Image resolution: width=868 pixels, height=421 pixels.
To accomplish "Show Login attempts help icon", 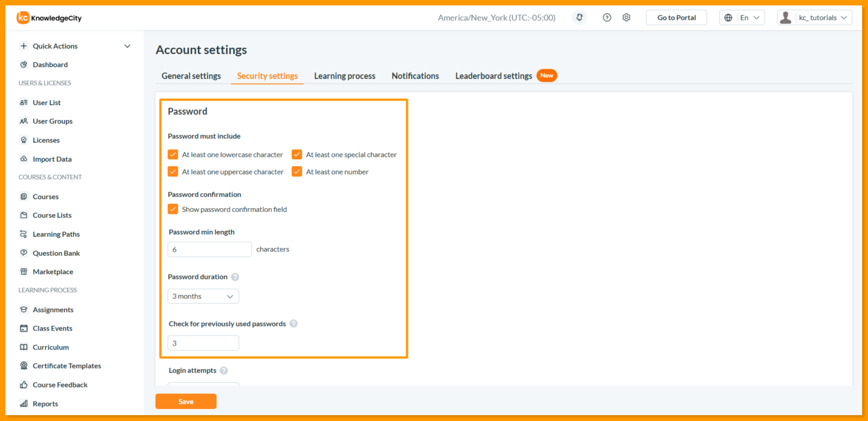I will coord(224,370).
